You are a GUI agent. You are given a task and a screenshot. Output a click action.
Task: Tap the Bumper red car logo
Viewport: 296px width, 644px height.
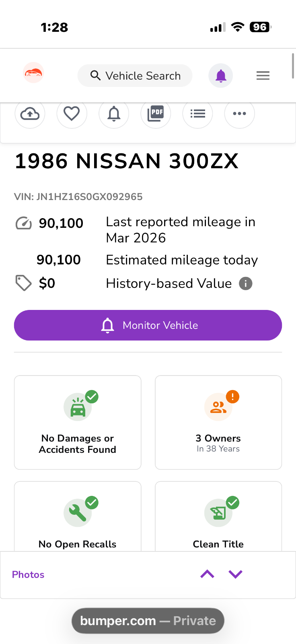[x=33, y=73]
